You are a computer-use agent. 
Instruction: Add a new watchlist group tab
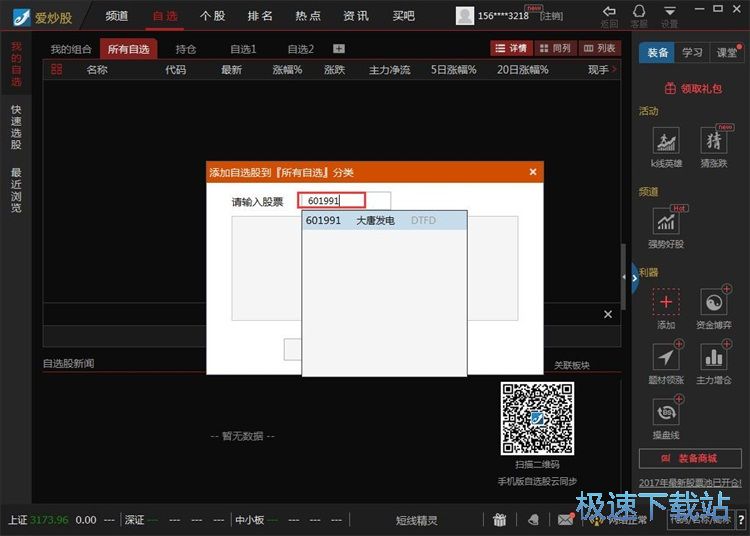(339, 49)
